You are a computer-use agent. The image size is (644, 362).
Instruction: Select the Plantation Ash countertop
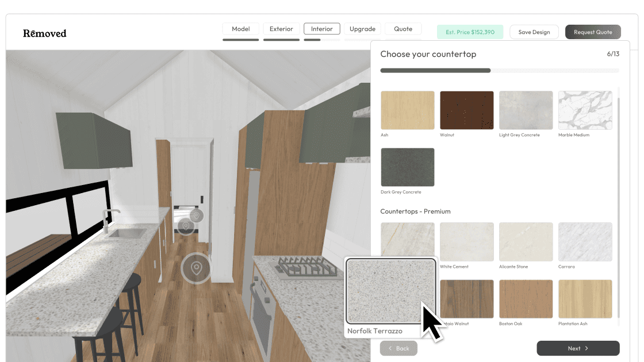tap(585, 299)
